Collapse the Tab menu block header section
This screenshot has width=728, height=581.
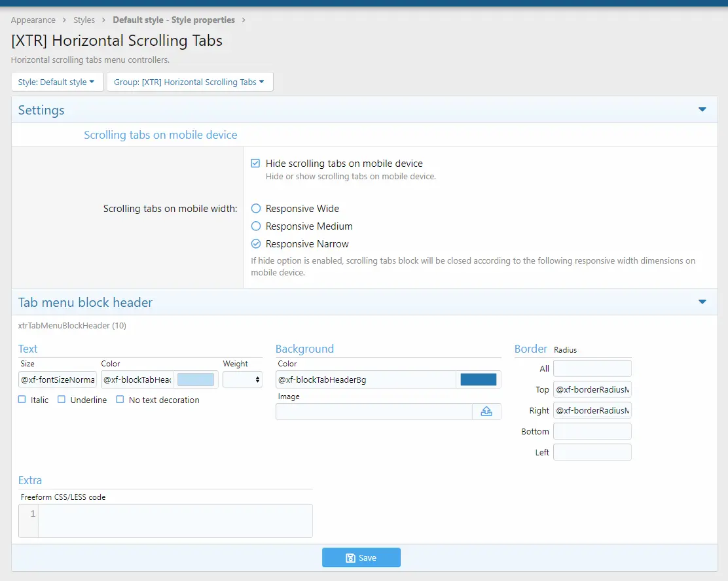(702, 302)
